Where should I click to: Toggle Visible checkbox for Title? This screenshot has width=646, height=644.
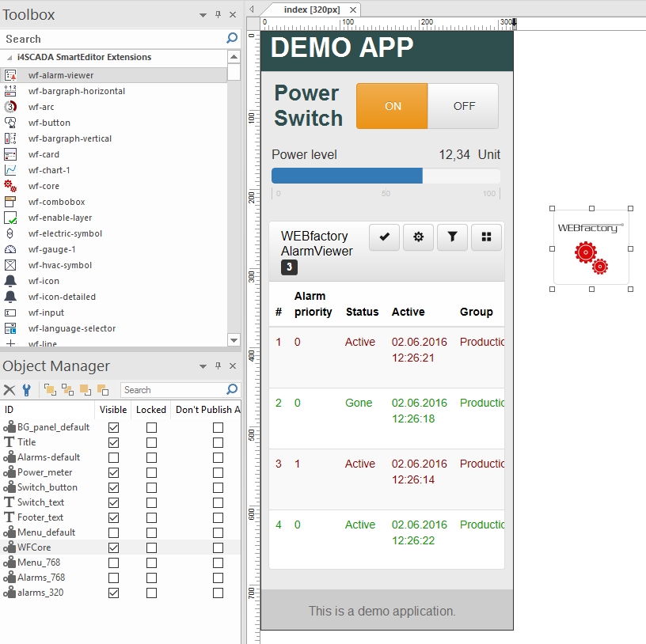(114, 442)
